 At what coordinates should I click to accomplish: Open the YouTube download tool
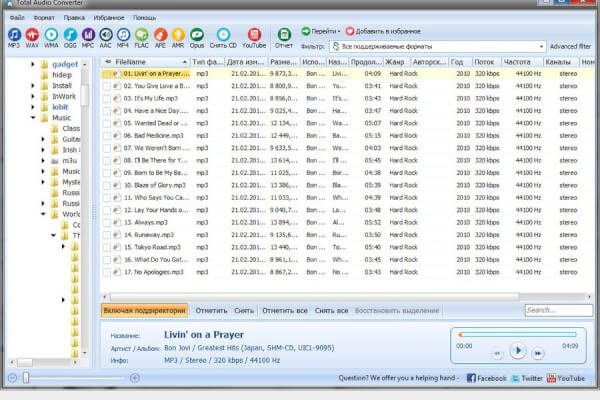point(254,38)
